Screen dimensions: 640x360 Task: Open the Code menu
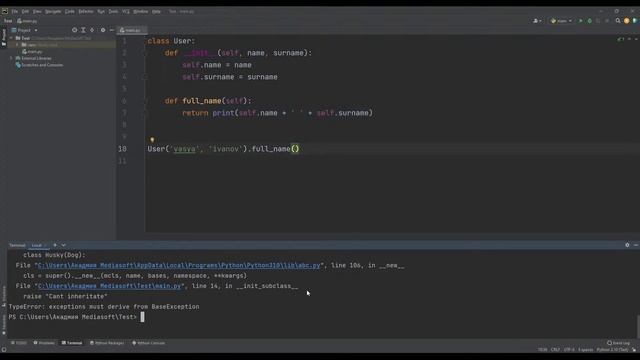70,11
